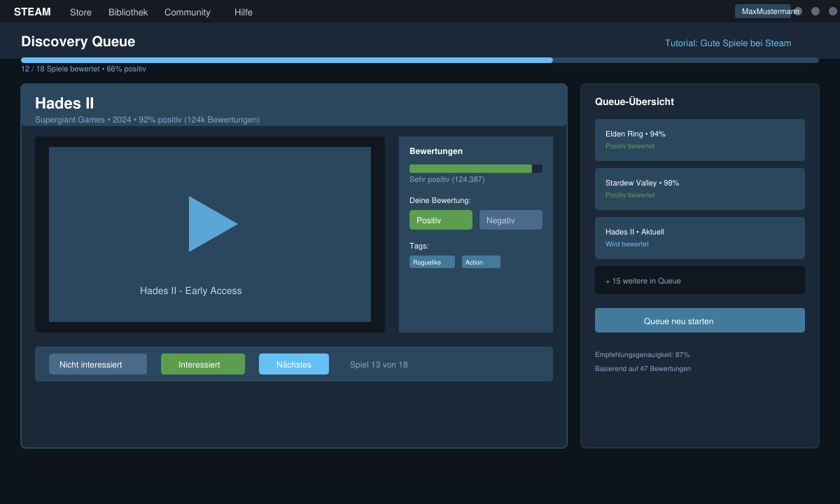This screenshot has height=504, width=840.
Task: Click the Discovery Queue heading
Action: 78,42
